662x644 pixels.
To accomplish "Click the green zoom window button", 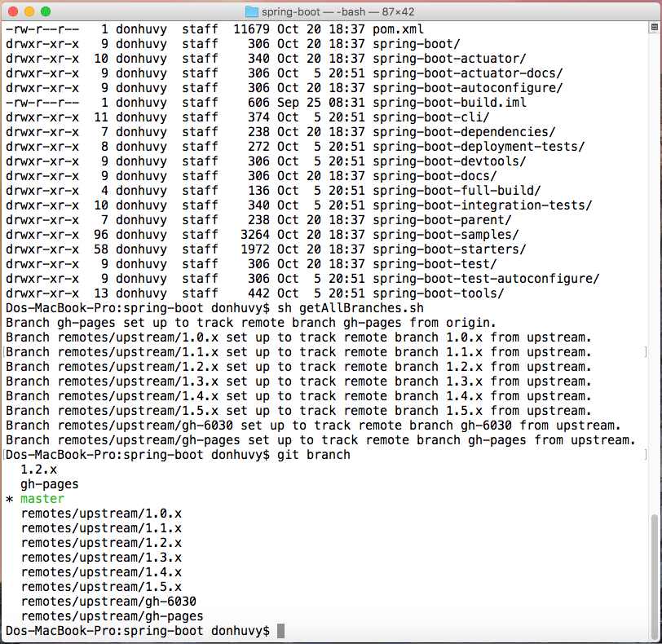I will [46, 12].
